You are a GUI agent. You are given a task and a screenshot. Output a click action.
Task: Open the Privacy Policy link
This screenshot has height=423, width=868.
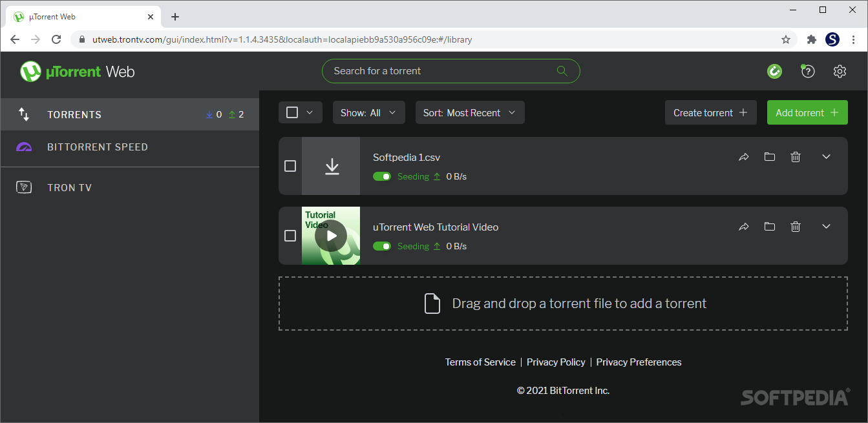556,362
